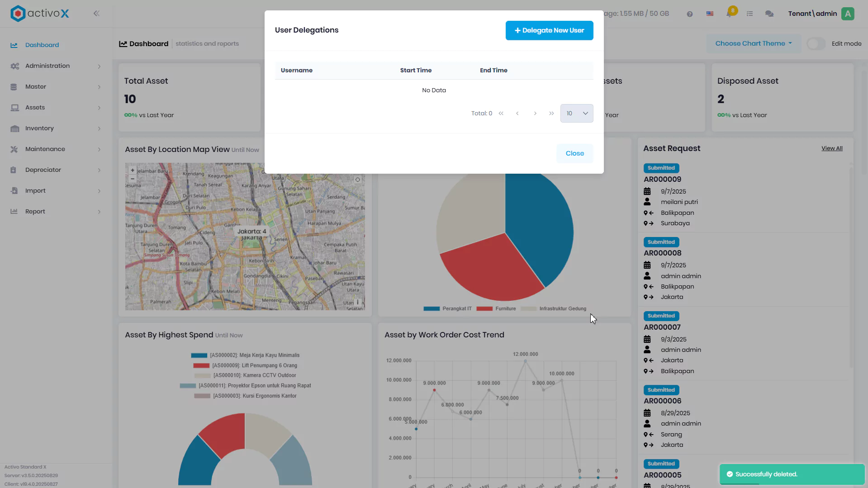Image resolution: width=868 pixels, height=488 pixels.
Task: Click the Assets laptop icon
Action: 14,108
